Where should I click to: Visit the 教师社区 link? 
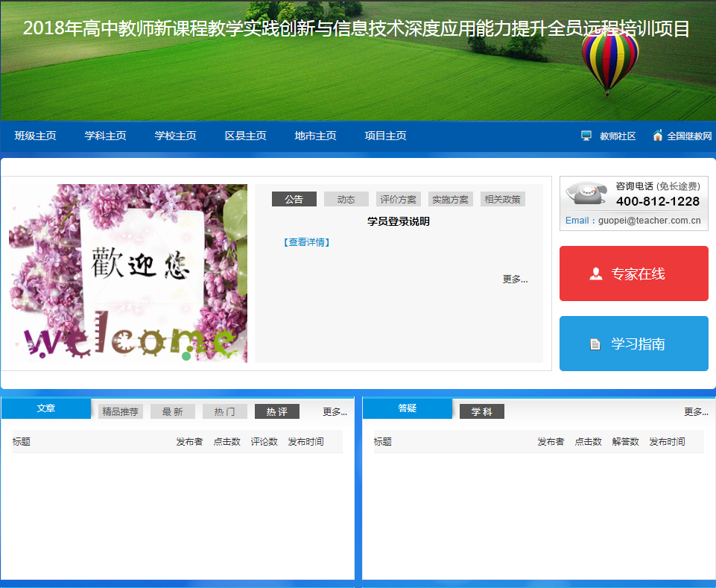[x=618, y=136]
